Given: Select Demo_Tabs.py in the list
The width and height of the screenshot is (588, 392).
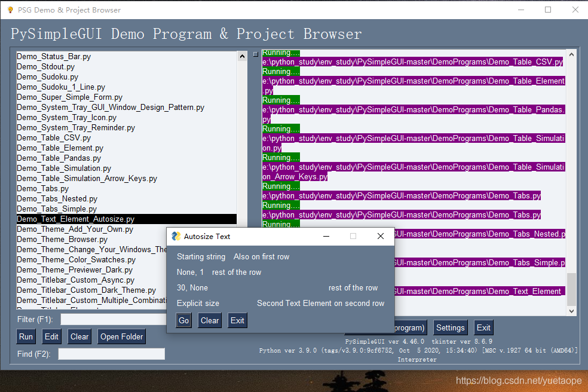Looking at the screenshot, I should click(x=126, y=188).
